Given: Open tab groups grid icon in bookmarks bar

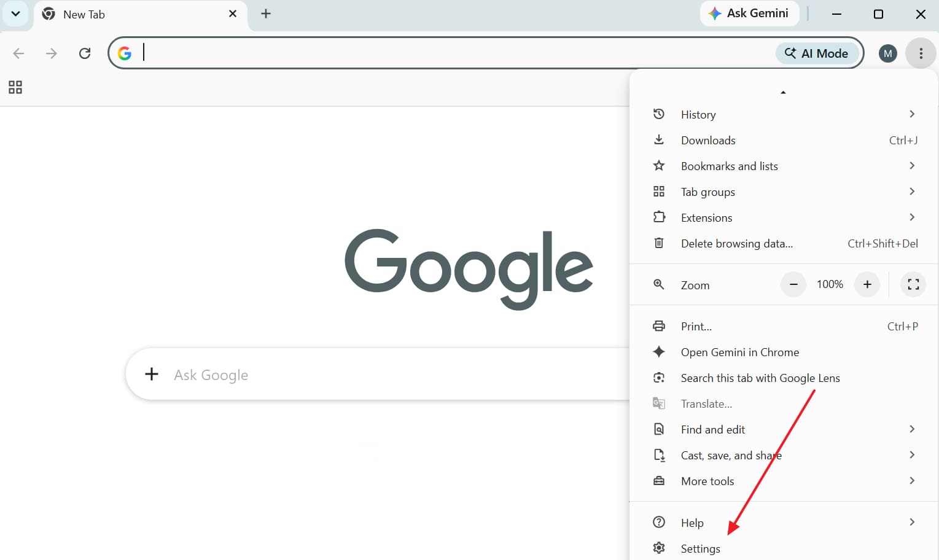Looking at the screenshot, I should (15, 87).
